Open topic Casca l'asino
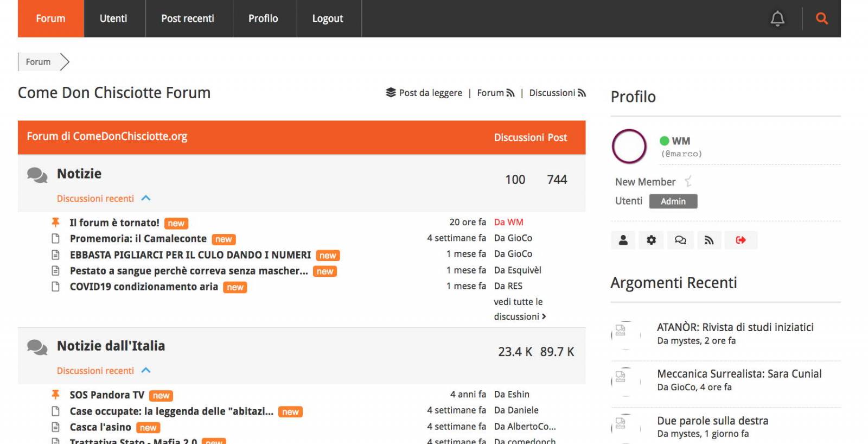The width and height of the screenshot is (868, 444). pos(100,427)
